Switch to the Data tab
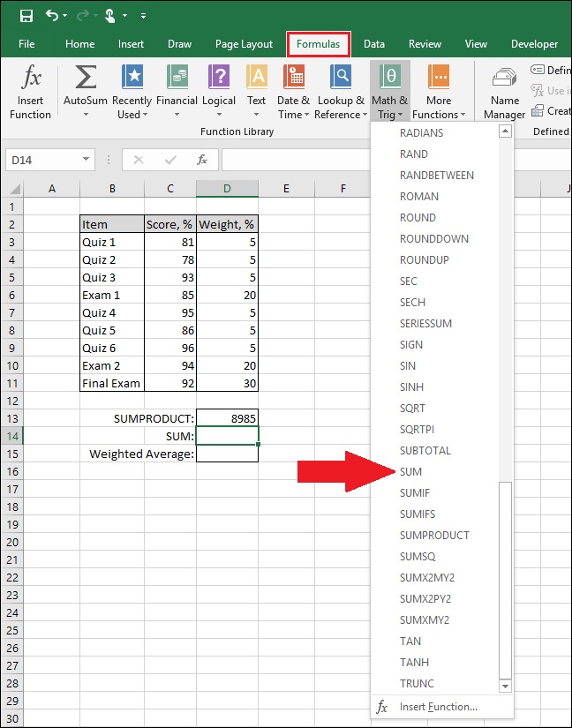572x728 pixels. (x=373, y=44)
